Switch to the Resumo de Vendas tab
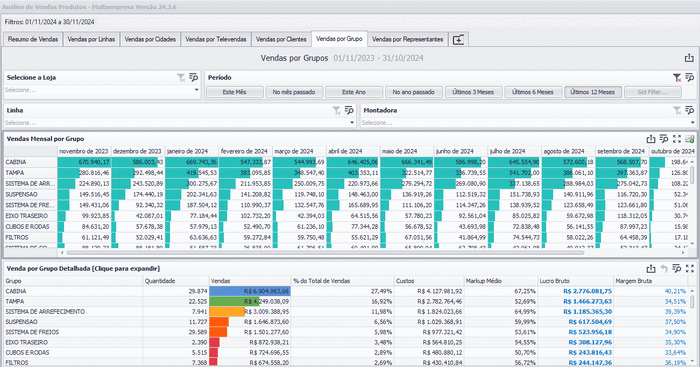 (33, 39)
